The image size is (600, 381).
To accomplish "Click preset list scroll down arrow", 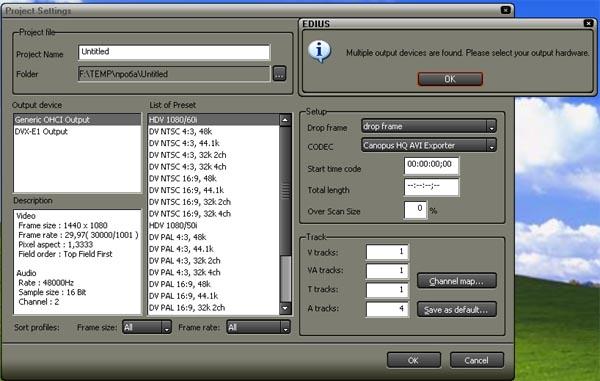I will pos(285,308).
